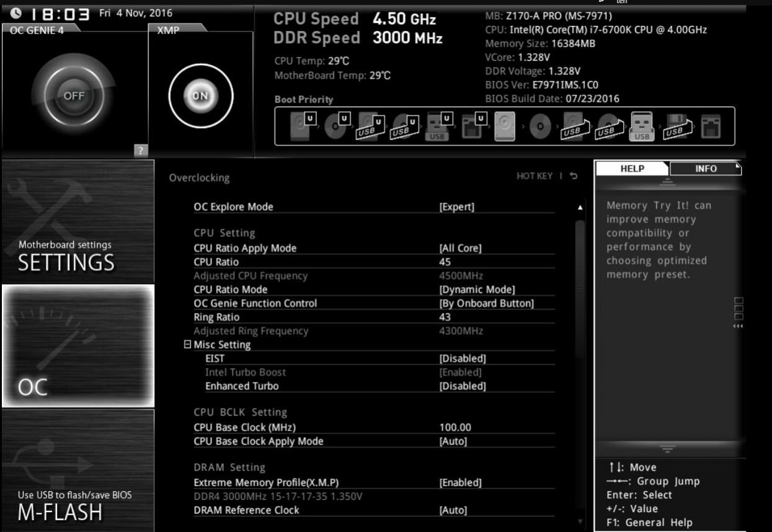772x532 pixels.
Task: Switch to the INFO tab
Action: [x=706, y=169]
